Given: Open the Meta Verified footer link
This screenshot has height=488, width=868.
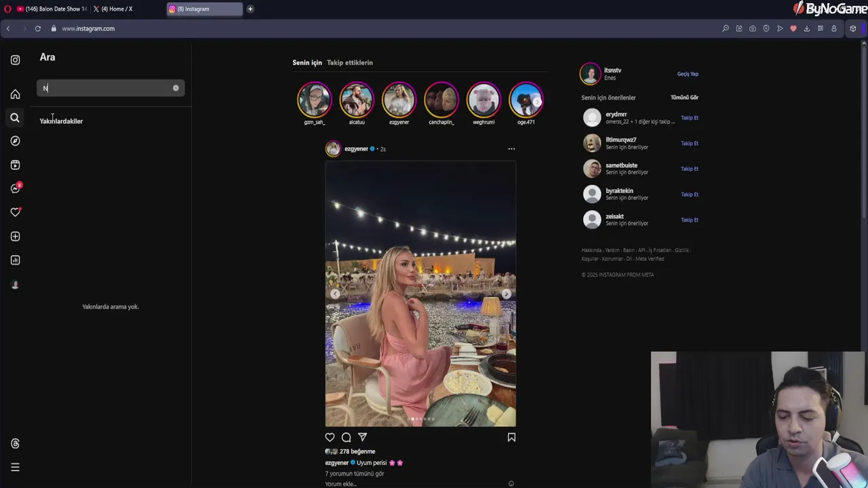Looking at the screenshot, I should coord(650,259).
